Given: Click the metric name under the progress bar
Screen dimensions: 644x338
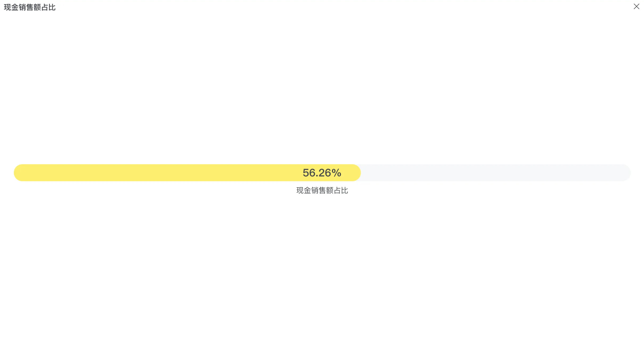Looking at the screenshot, I should (x=322, y=191).
